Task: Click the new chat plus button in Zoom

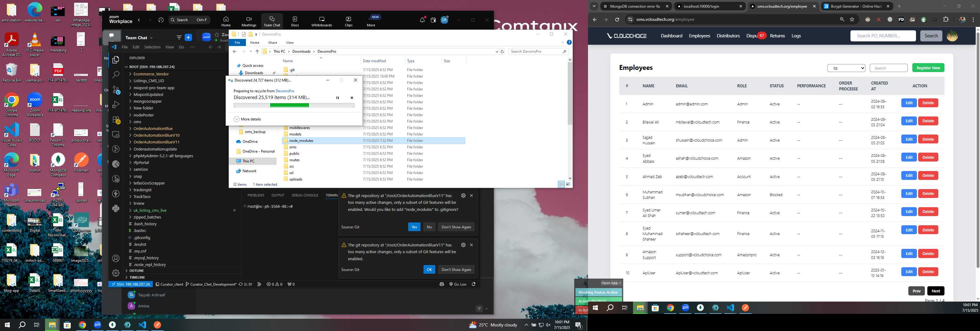Action: tap(188, 37)
